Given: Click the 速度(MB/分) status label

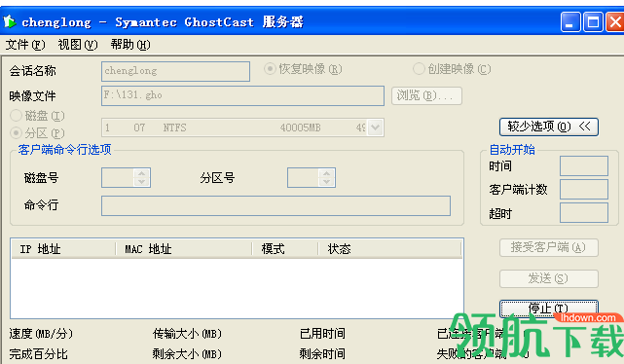Looking at the screenshot, I should tap(41, 334).
